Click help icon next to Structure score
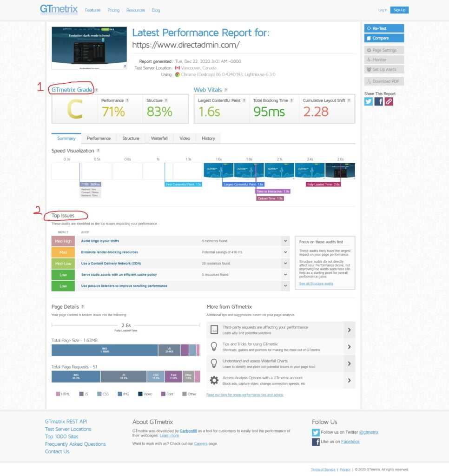Viewport: 449px width, 476px height. [166, 100]
